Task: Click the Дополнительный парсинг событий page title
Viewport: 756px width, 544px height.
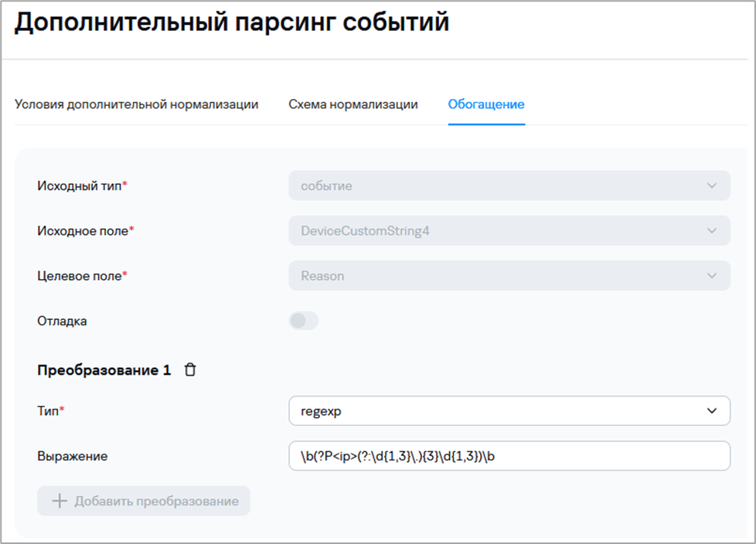Action: tap(232, 22)
